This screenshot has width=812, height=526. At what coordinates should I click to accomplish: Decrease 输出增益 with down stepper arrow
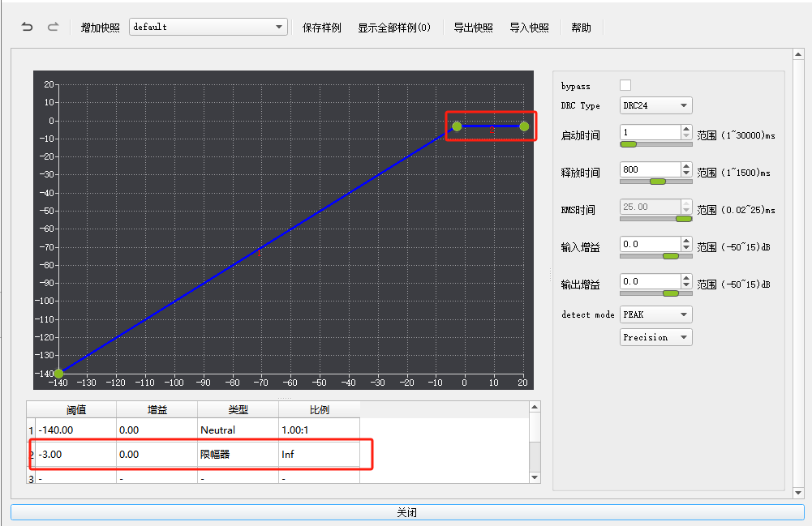[686, 285]
